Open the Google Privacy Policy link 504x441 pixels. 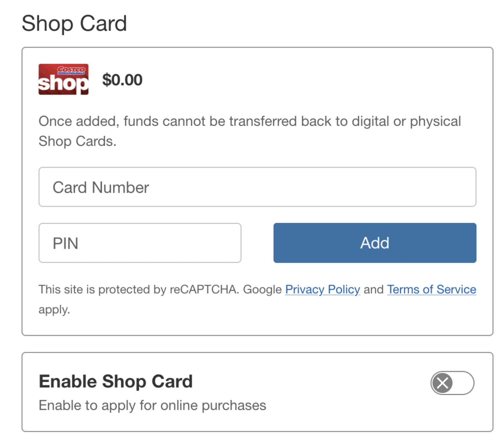tap(322, 290)
